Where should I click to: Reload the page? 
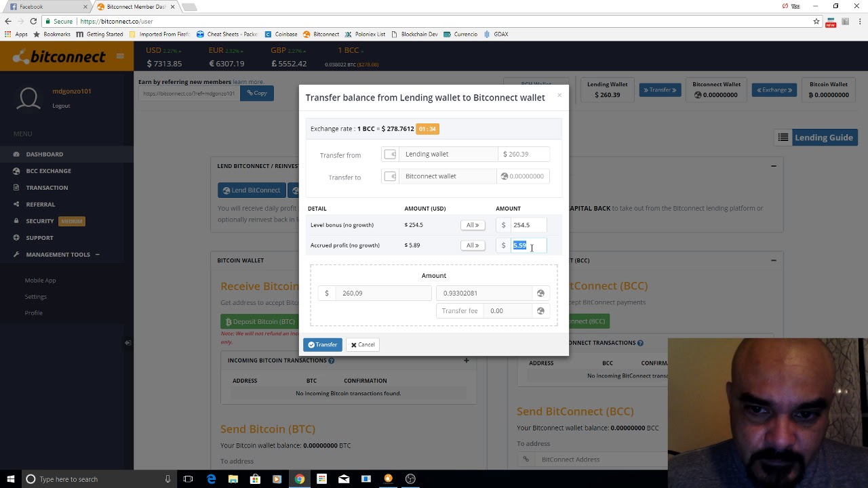[x=33, y=21]
